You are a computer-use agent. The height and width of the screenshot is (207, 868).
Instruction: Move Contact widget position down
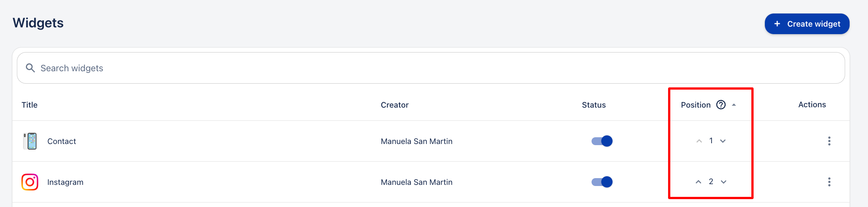pyautogui.click(x=723, y=141)
